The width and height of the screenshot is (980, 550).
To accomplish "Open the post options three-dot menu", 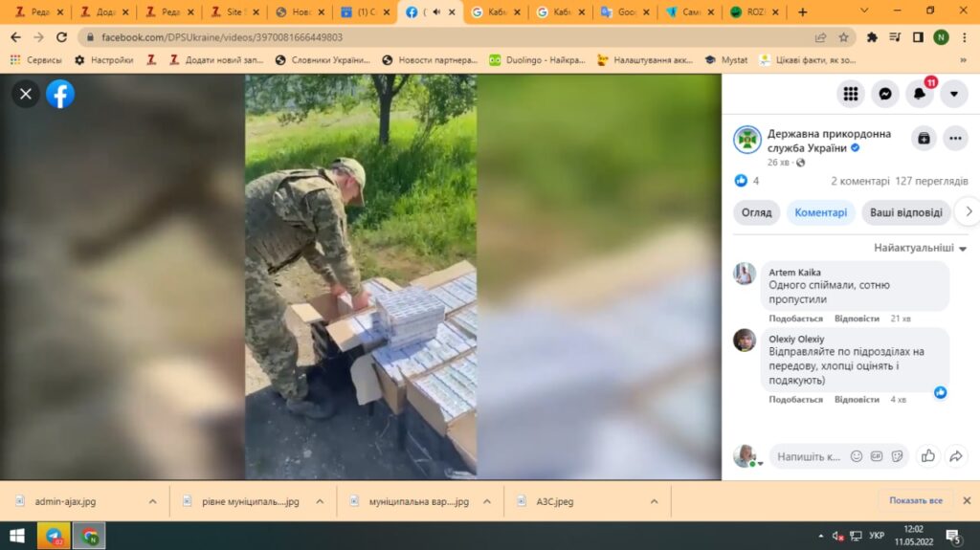I will click(x=956, y=139).
